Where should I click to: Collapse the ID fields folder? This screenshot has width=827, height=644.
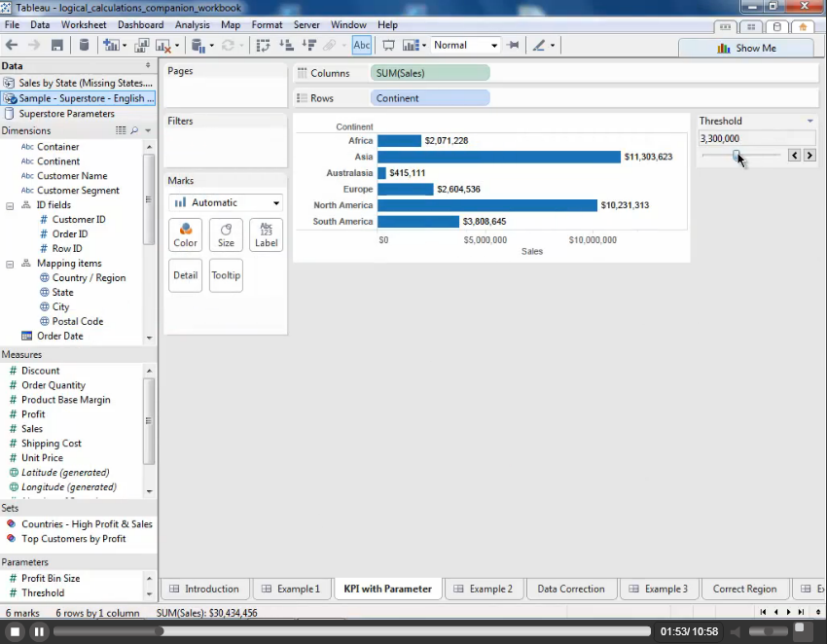[x=11, y=205]
